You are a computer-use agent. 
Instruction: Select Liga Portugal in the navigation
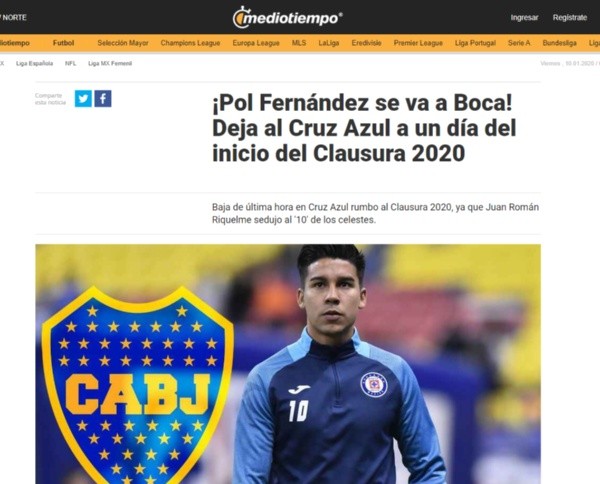tap(475, 43)
